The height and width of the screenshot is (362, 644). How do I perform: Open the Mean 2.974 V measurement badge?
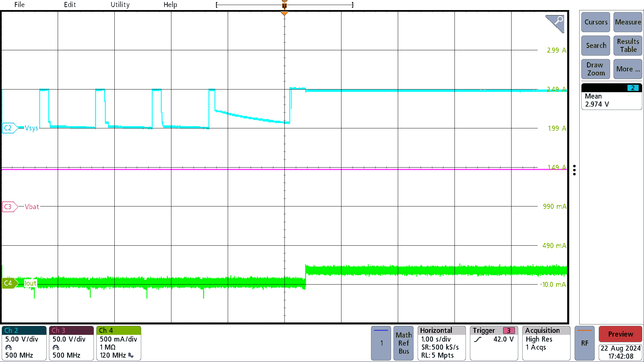coord(611,100)
